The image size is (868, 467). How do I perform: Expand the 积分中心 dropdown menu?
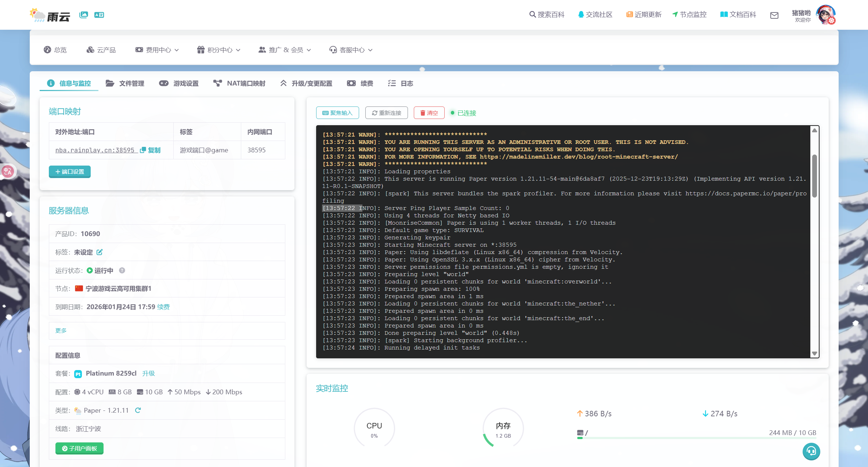pos(219,50)
